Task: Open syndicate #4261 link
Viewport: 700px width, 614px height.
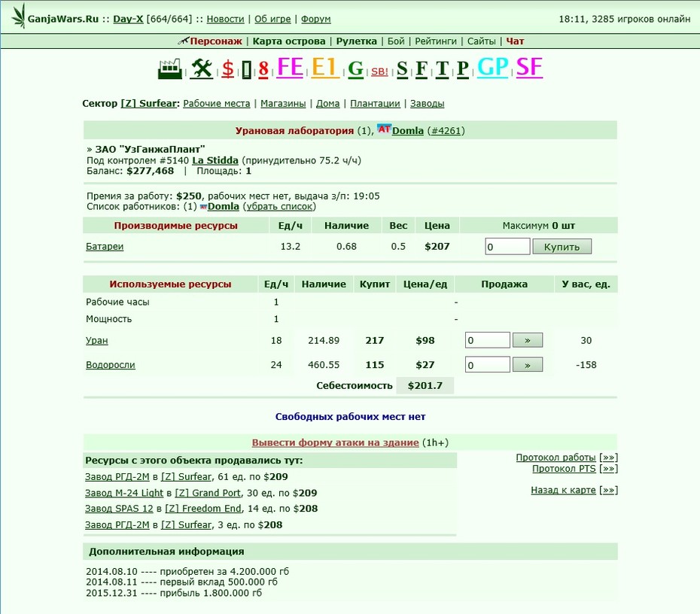Action: coord(446,131)
